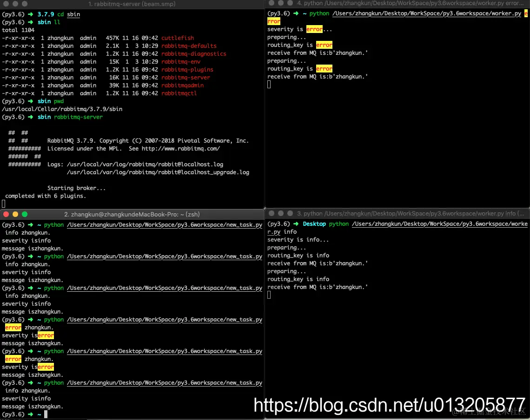Click rabbitmq-plugins in the sbin listing
Image resolution: width=530 pixels, height=420 pixels.
coord(187,70)
